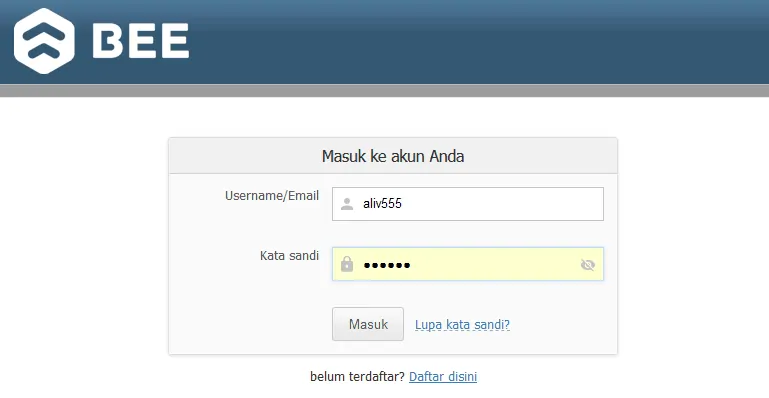
Task: Click the Kata sandi label
Action: point(289,255)
